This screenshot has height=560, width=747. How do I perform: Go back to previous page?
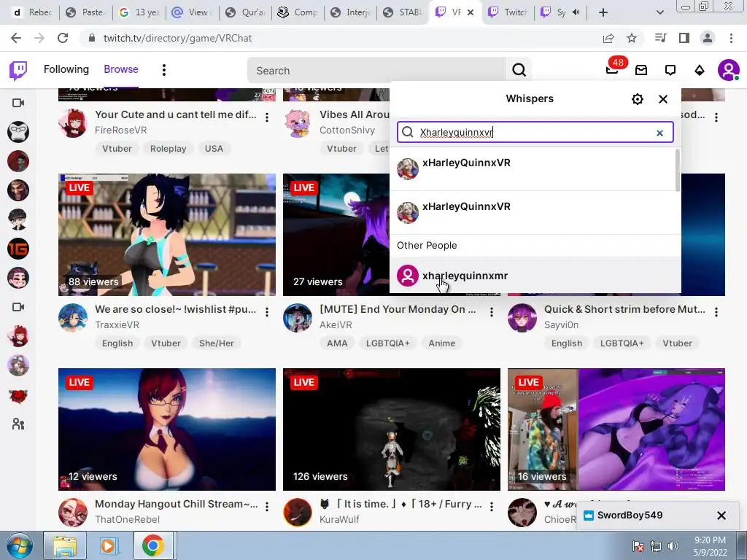coord(16,38)
